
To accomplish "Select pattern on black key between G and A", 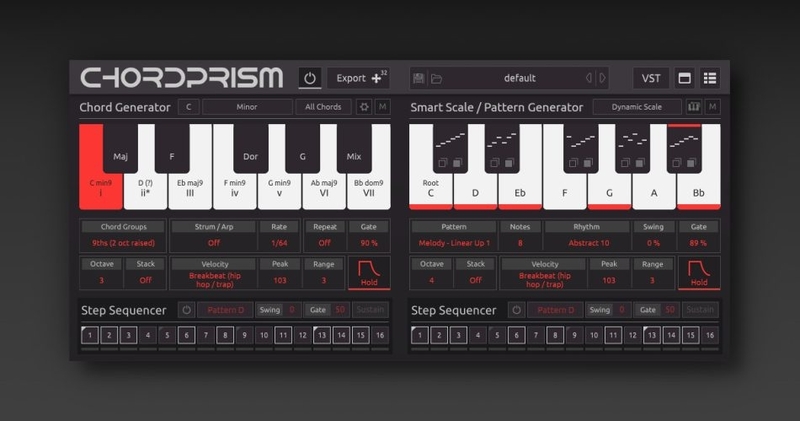I will (x=633, y=140).
